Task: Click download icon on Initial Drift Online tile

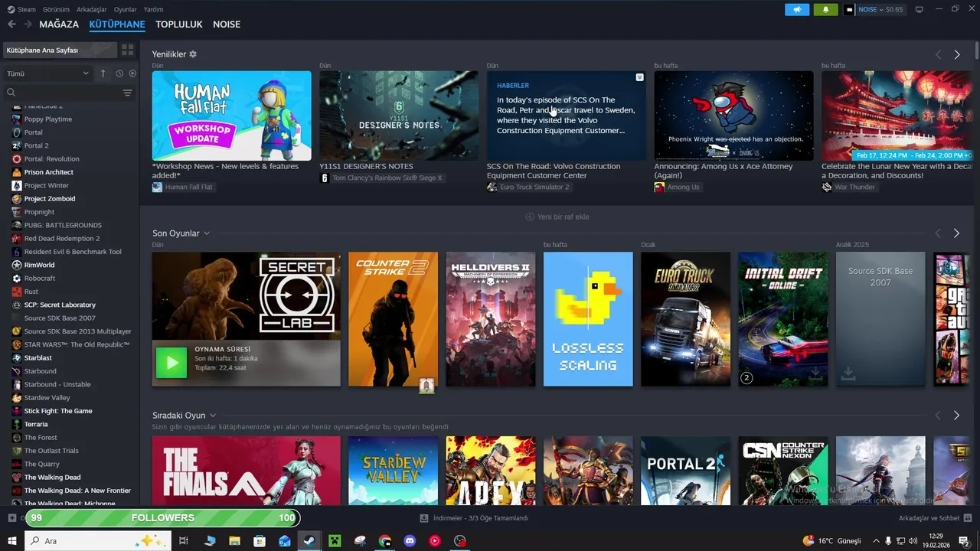Action: [815, 373]
